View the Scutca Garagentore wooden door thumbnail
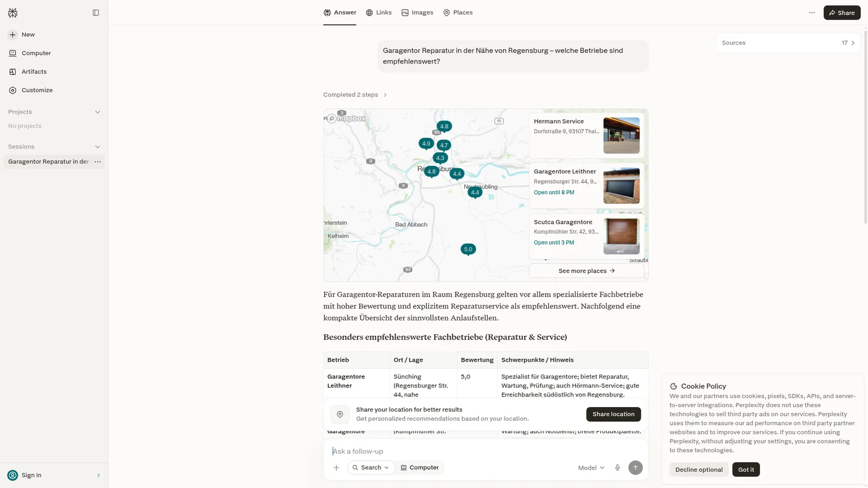Viewport: 868px width, 488px height. click(621, 236)
